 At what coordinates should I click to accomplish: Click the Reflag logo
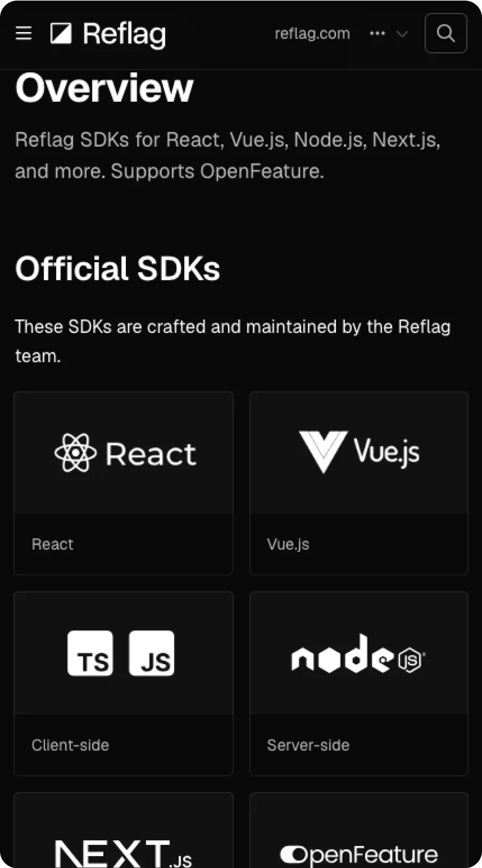click(108, 34)
